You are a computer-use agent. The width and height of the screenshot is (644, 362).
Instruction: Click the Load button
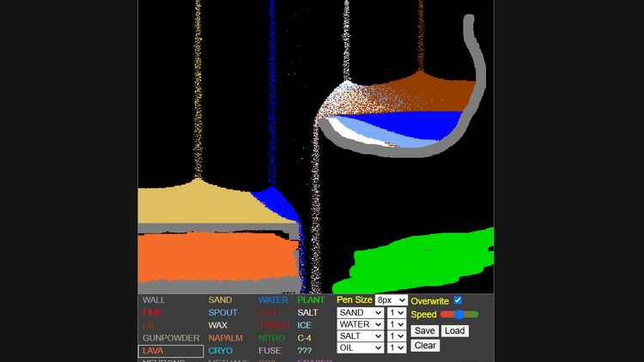point(454,330)
